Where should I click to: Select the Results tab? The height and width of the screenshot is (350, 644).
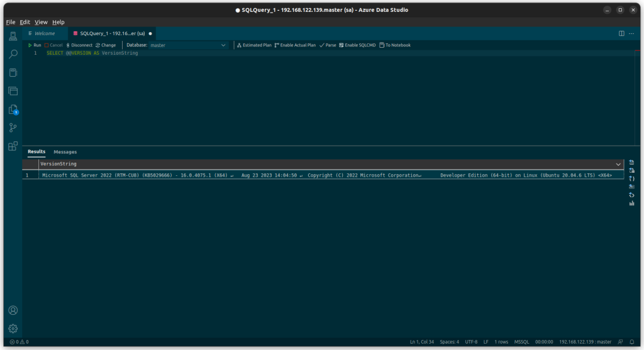[36, 151]
